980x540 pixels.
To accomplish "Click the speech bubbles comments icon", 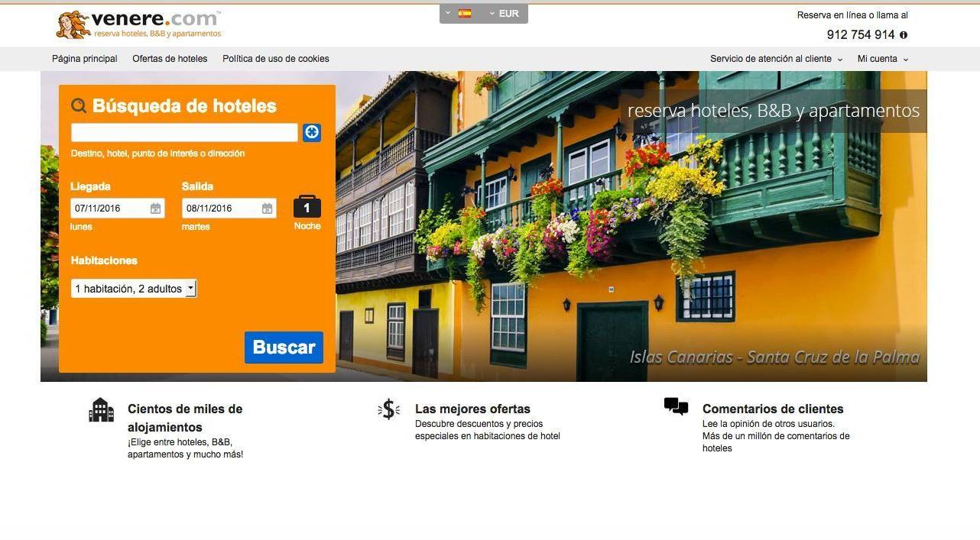I will coord(676,406).
